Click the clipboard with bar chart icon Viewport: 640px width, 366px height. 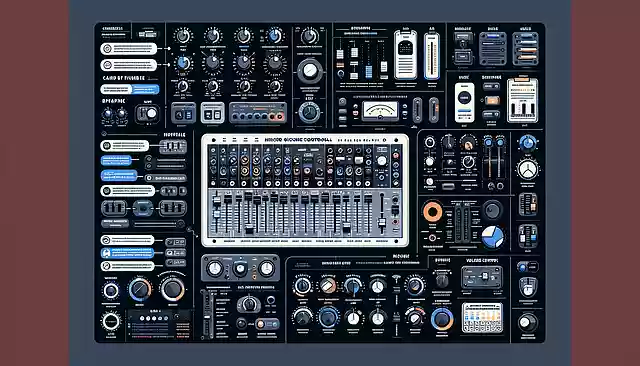[522, 100]
